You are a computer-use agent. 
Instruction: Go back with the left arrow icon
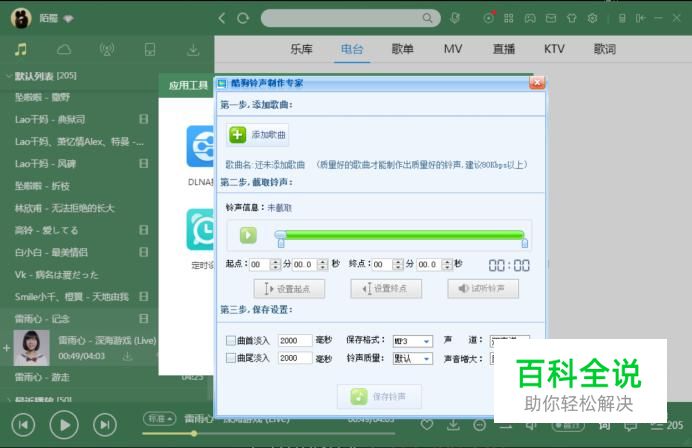pyautogui.click(x=222, y=18)
